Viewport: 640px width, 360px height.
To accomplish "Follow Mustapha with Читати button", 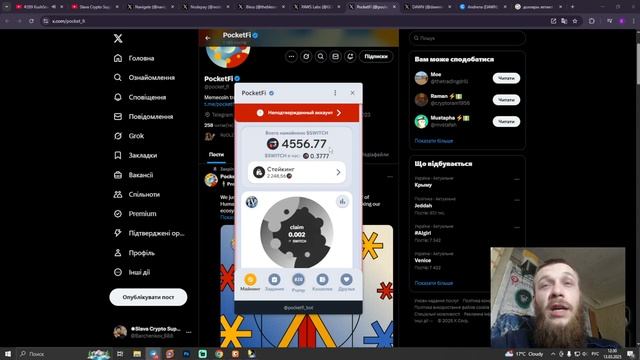I will [x=506, y=121].
